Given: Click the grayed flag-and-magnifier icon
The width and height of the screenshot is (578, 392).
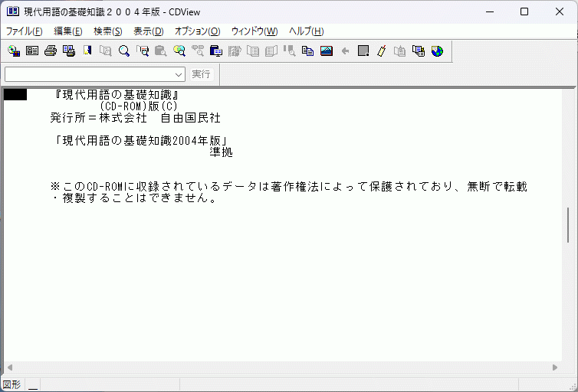Looking at the screenshot, I should [x=290, y=51].
